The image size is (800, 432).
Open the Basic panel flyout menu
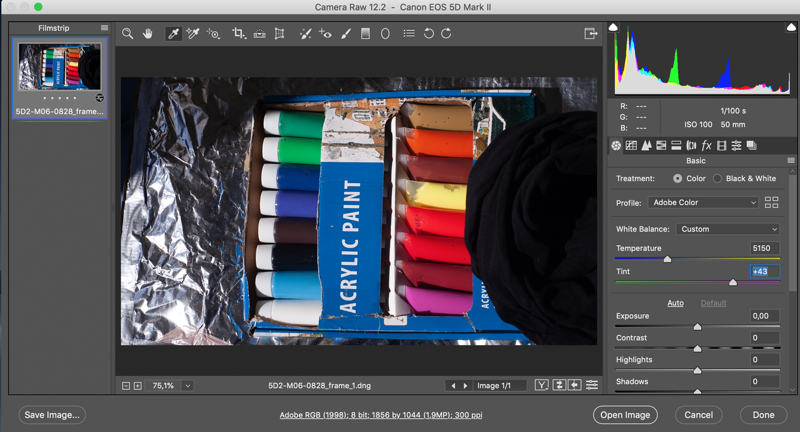pyautogui.click(x=791, y=161)
